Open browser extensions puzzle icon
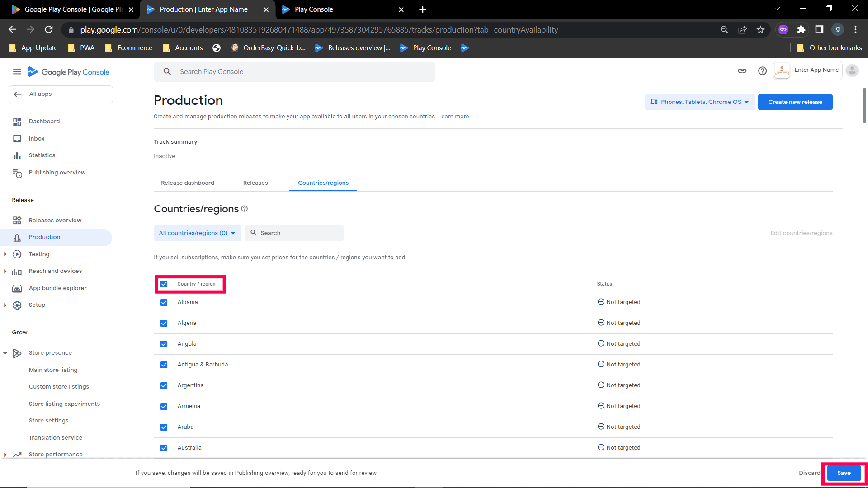 click(x=801, y=30)
